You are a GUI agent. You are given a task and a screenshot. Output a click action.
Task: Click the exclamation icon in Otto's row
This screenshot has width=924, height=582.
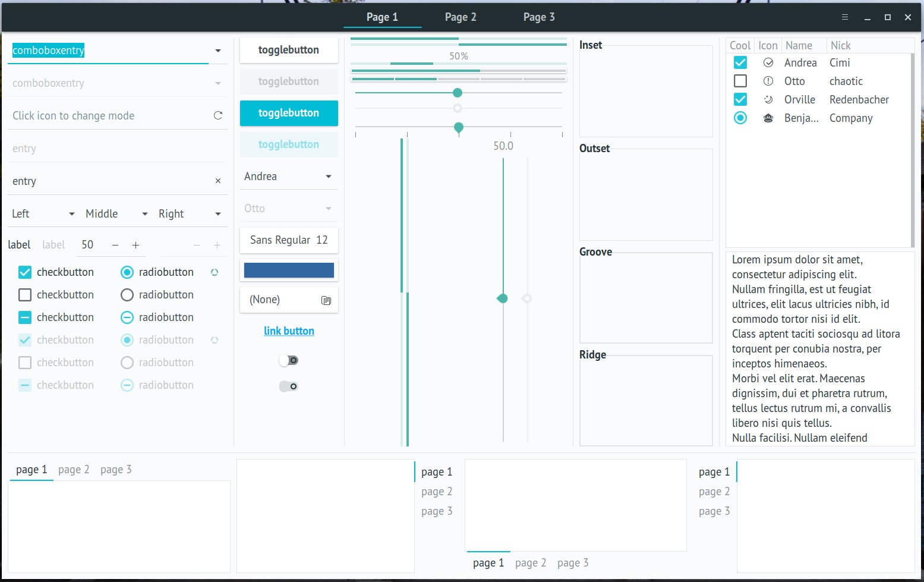point(768,81)
